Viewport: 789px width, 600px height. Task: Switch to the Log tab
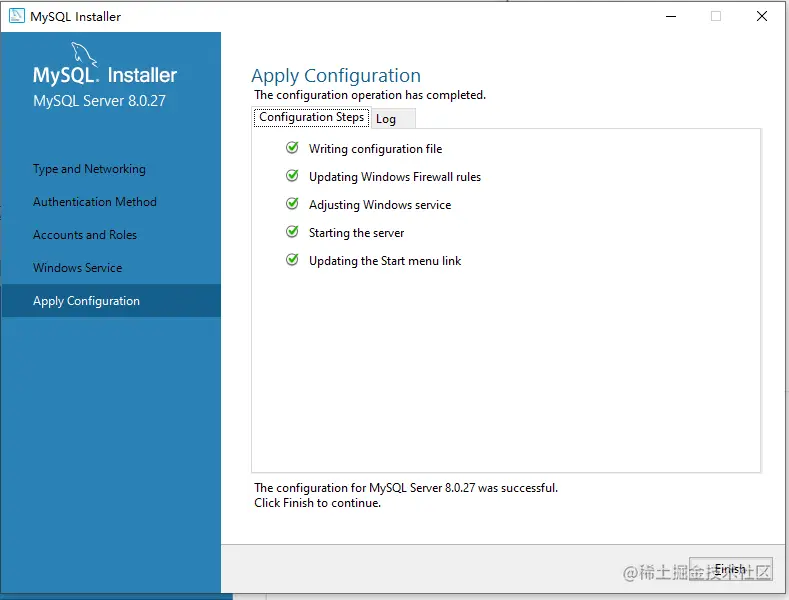tap(386, 119)
